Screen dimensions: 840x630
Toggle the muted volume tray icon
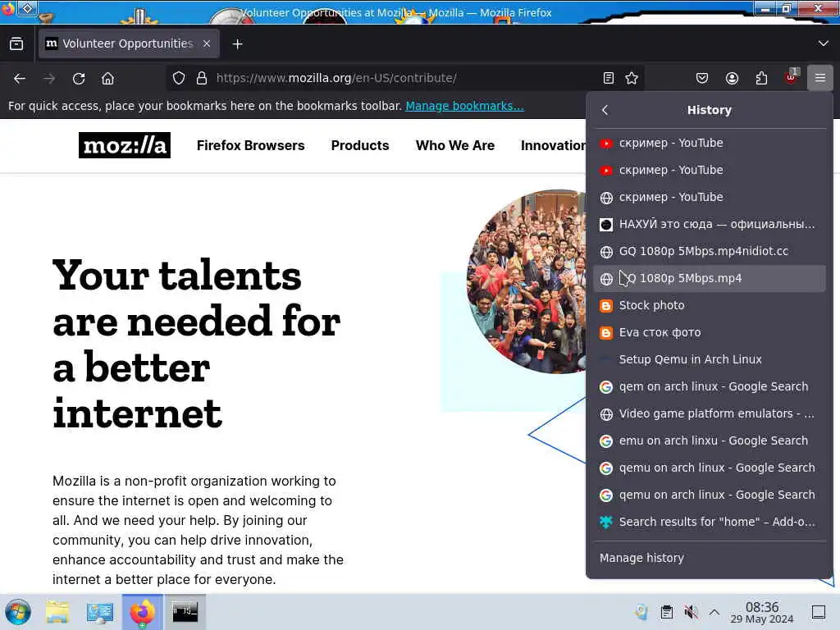(691, 612)
